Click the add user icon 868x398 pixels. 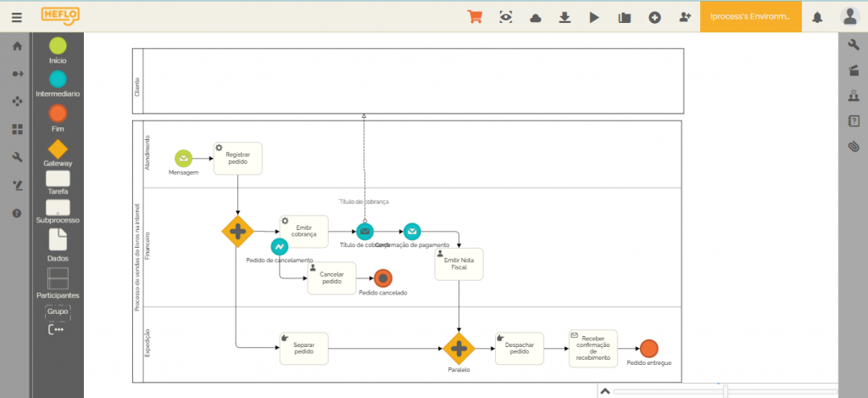(x=684, y=18)
